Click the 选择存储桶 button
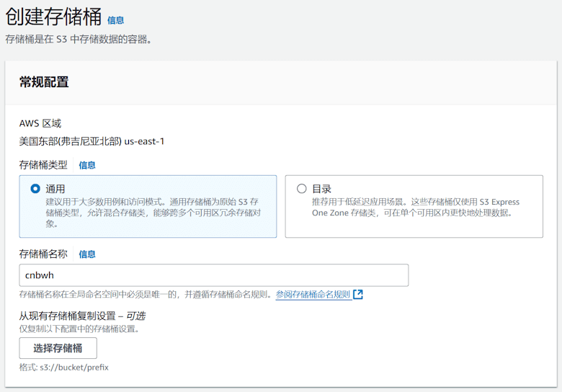This screenshot has width=562, height=392. coord(58,348)
